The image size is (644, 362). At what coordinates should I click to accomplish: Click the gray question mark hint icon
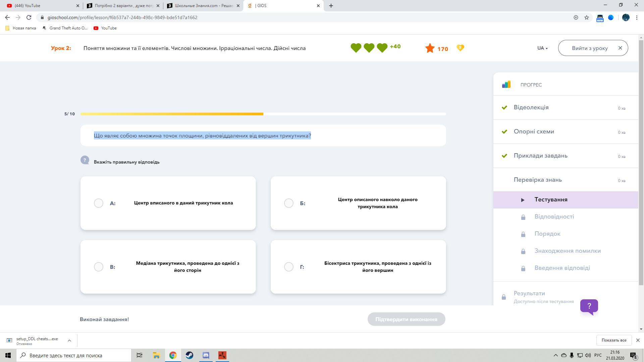85,160
